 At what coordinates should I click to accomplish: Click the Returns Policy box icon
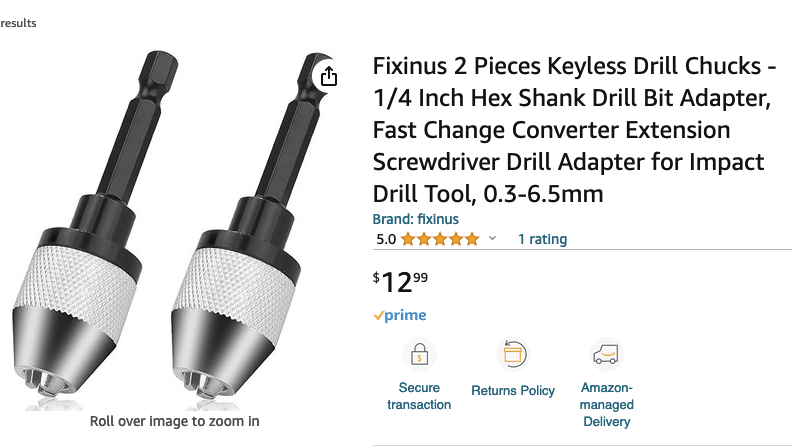coord(512,354)
